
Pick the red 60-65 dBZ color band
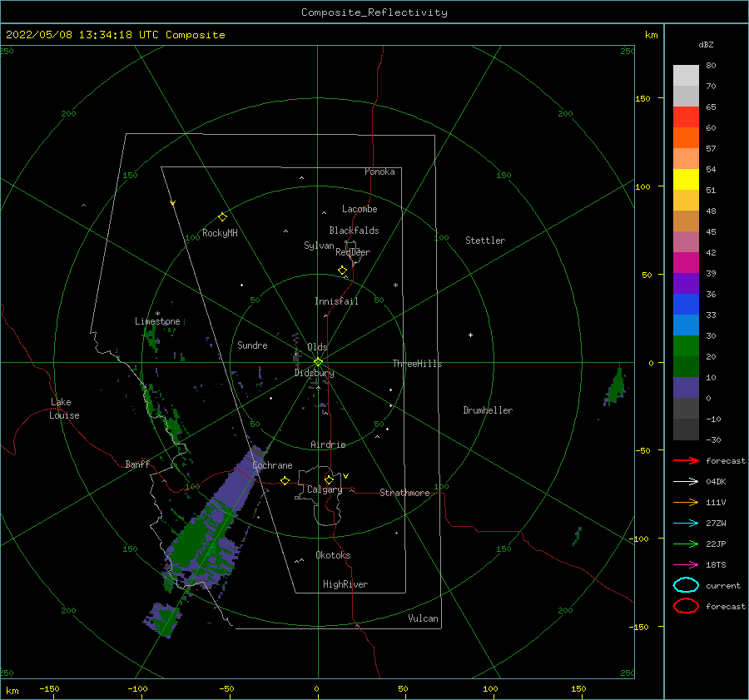tap(686, 117)
